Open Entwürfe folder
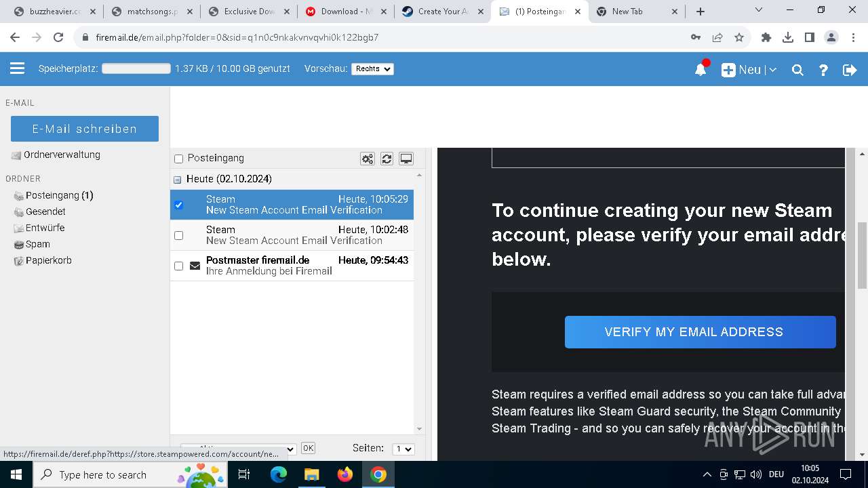The image size is (868, 488). tap(45, 228)
